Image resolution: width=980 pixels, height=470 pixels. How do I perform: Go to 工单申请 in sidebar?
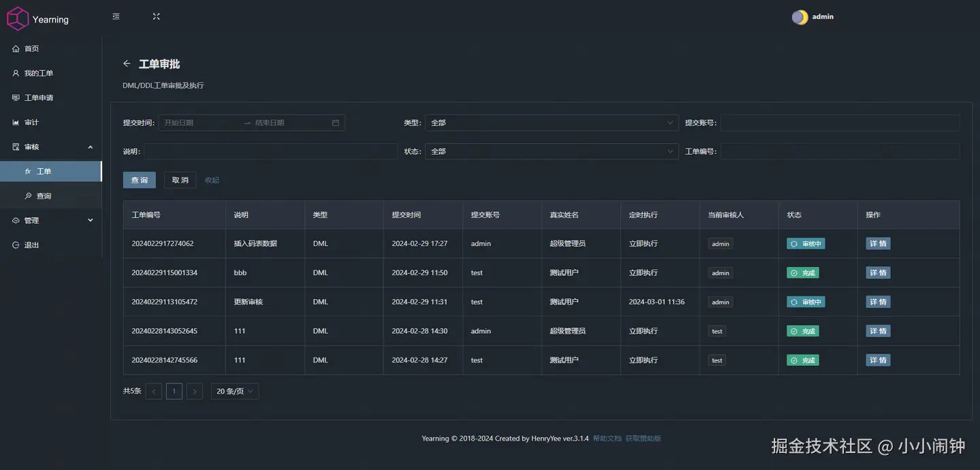pos(51,97)
